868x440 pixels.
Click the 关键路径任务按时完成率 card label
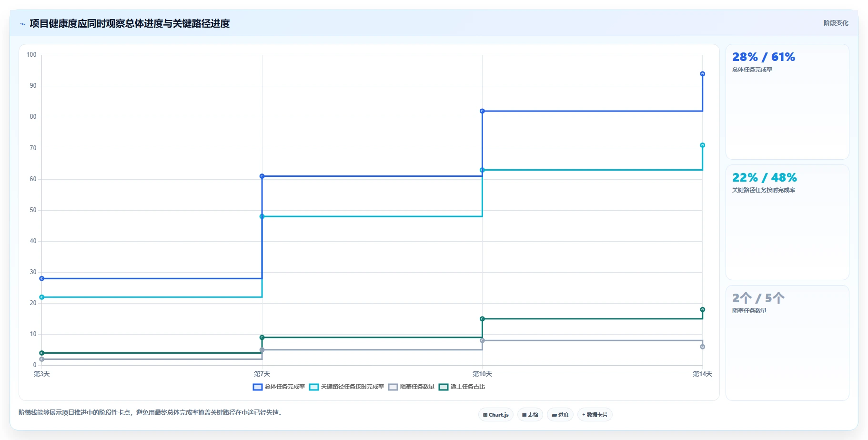click(764, 190)
